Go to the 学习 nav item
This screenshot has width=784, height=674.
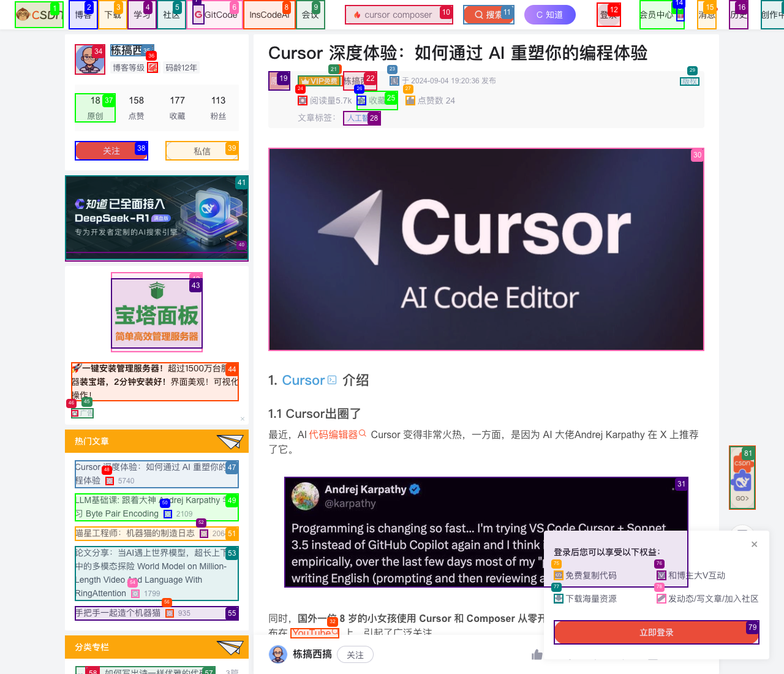(142, 15)
